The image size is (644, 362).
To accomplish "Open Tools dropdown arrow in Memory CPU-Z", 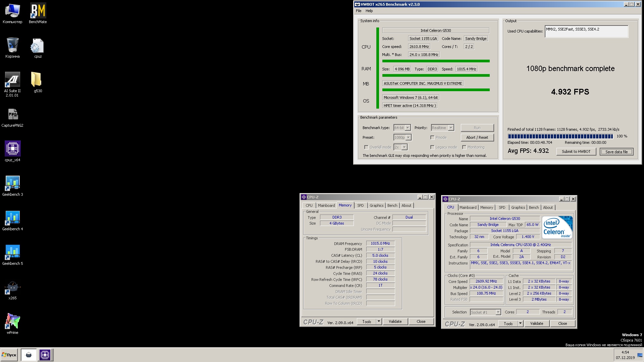I will pos(379,321).
